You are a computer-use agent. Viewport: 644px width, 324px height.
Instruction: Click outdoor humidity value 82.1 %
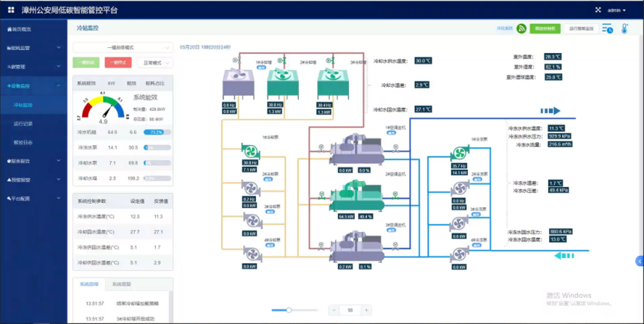(x=553, y=67)
